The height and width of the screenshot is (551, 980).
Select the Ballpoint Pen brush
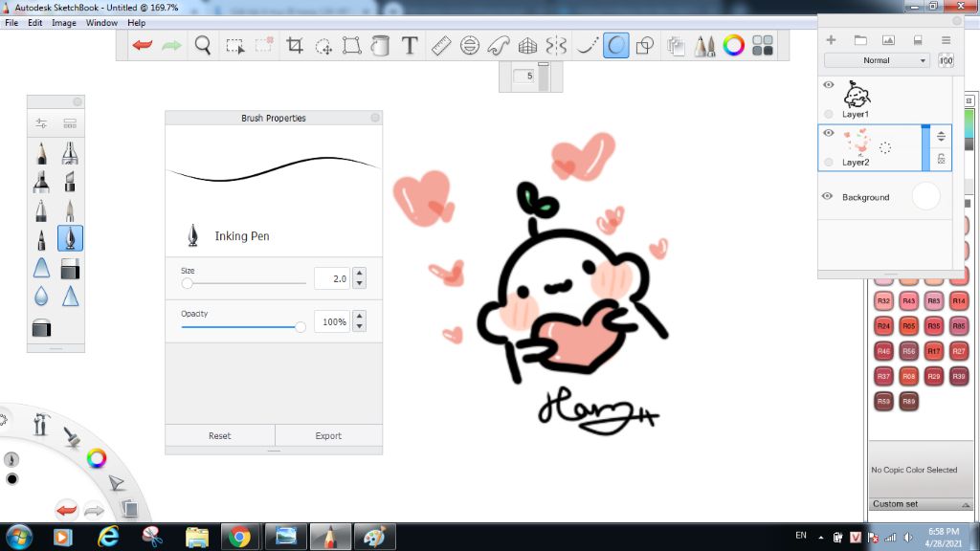(x=41, y=210)
